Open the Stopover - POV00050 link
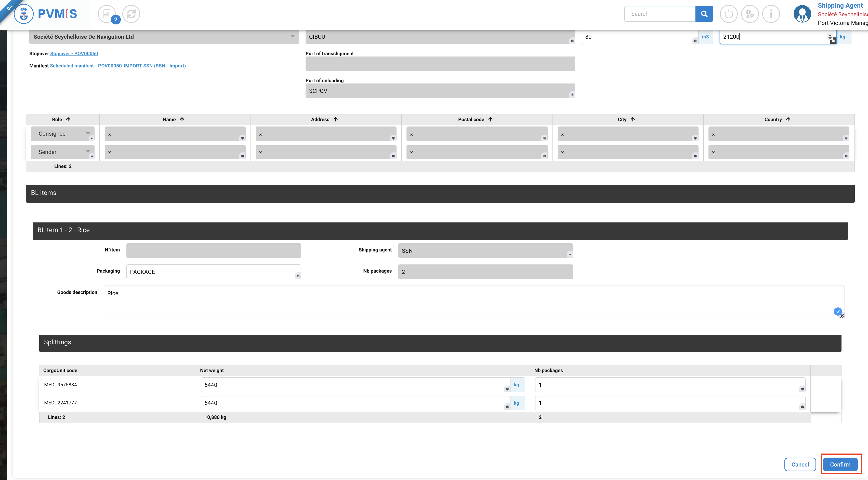Viewport: 868px width, 480px height. click(74, 53)
